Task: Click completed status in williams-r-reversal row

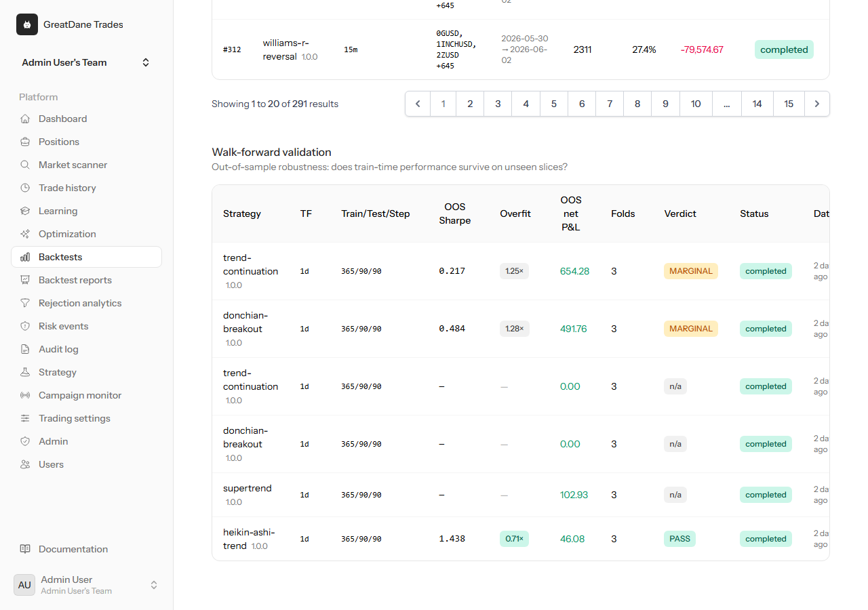Action: coord(784,49)
